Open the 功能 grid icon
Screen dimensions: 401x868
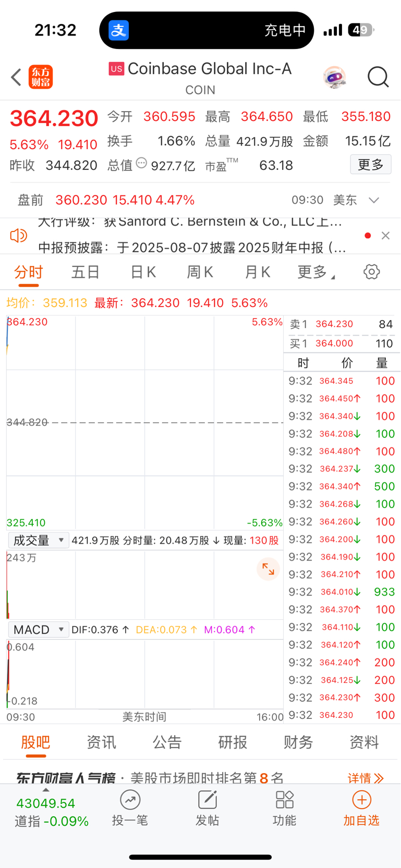coord(284,800)
